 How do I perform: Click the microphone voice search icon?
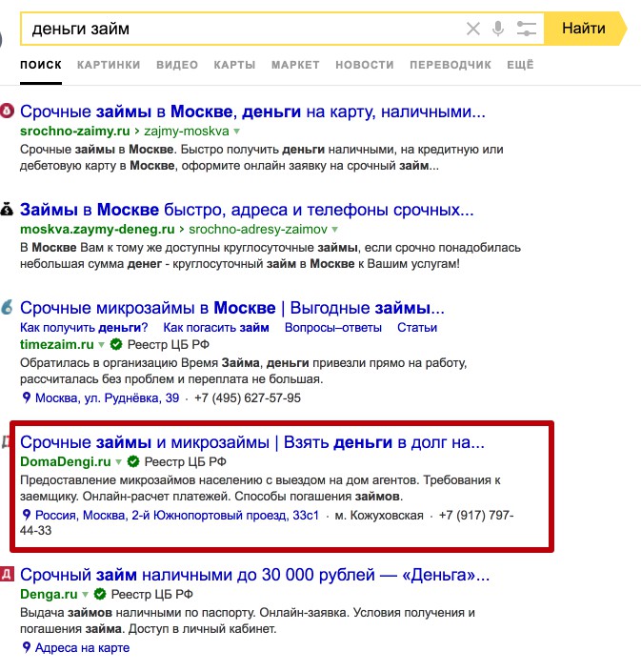click(498, 29)
